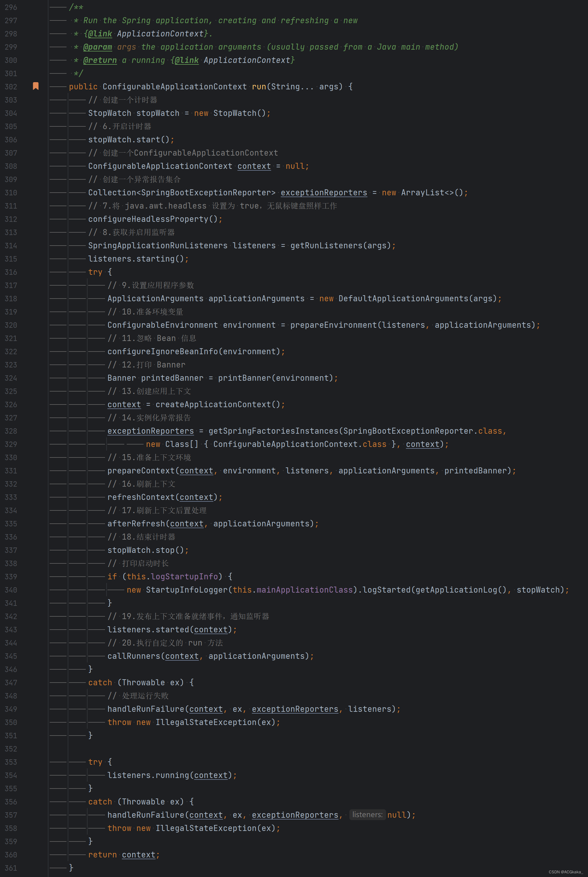This screenshot has width=588, height=877.
Task: Click the callRunners method call
Action: (x=134, y=656)
